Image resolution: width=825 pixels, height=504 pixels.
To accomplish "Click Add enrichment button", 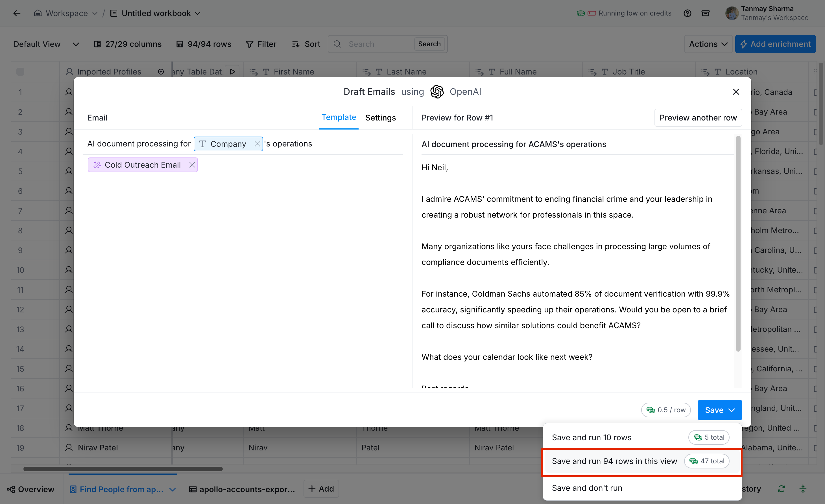I will 775,44.
